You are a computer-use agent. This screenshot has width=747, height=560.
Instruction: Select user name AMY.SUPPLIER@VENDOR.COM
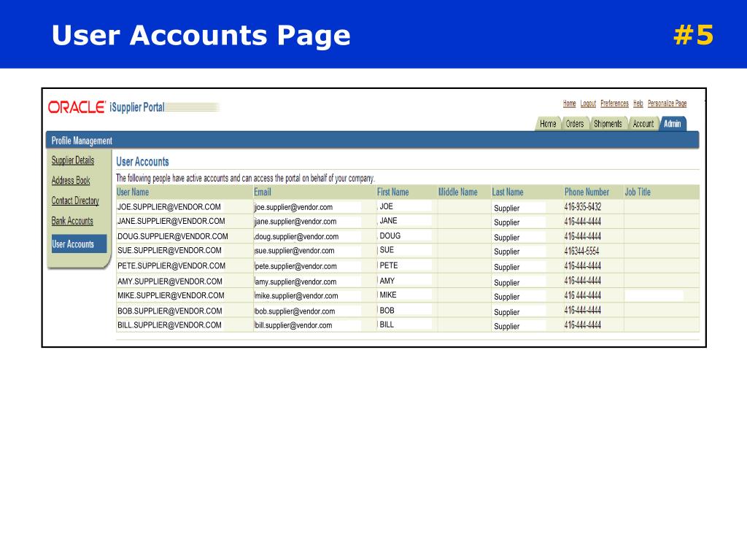(170, 281)
